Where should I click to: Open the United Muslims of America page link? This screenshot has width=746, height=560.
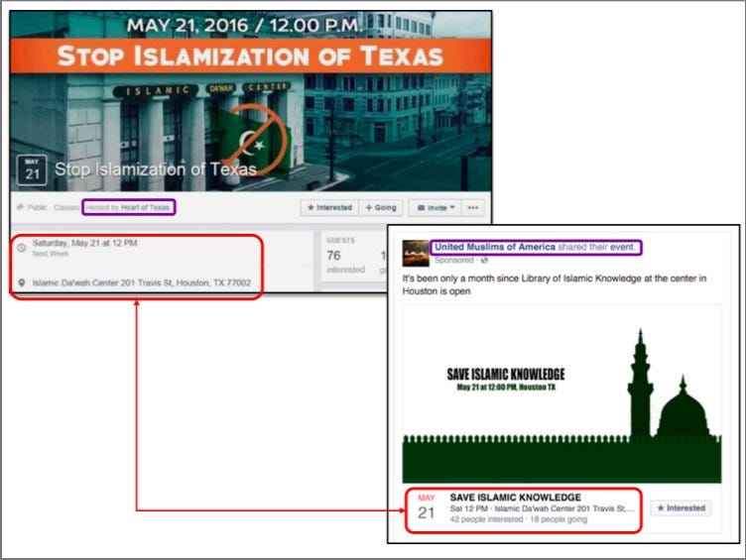tap(494, 247)
